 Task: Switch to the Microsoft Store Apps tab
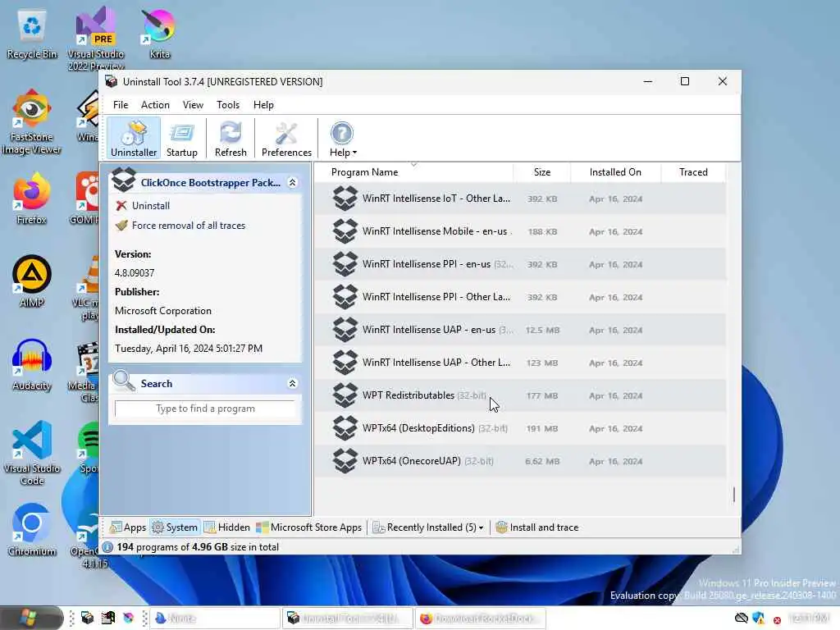308,527
